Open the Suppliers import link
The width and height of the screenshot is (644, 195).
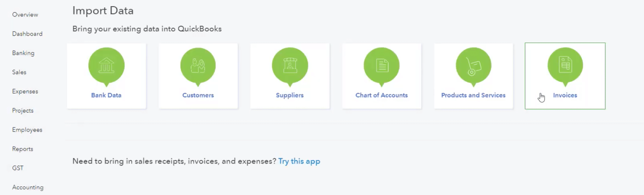[290, 95]
